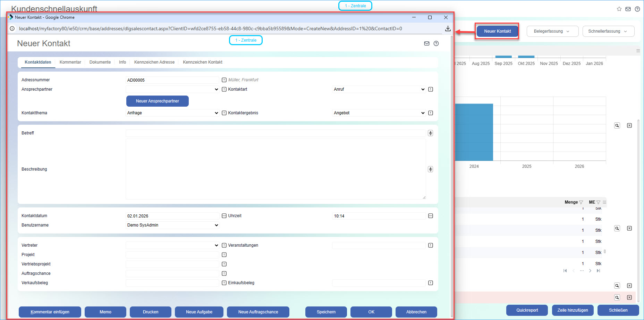Open the Kontaktergebnis dropdown showing Angebot
This screenshot has width=644, height=320.
click(379, 113)
